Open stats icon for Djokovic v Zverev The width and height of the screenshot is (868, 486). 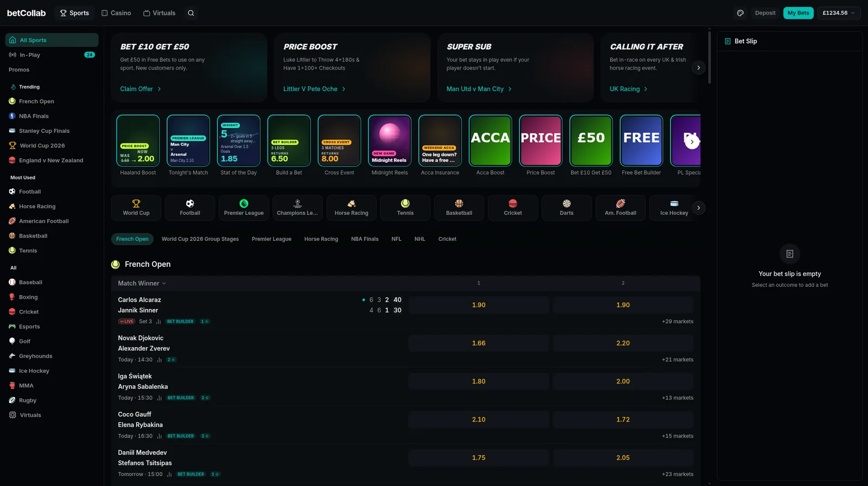[159, 360]
